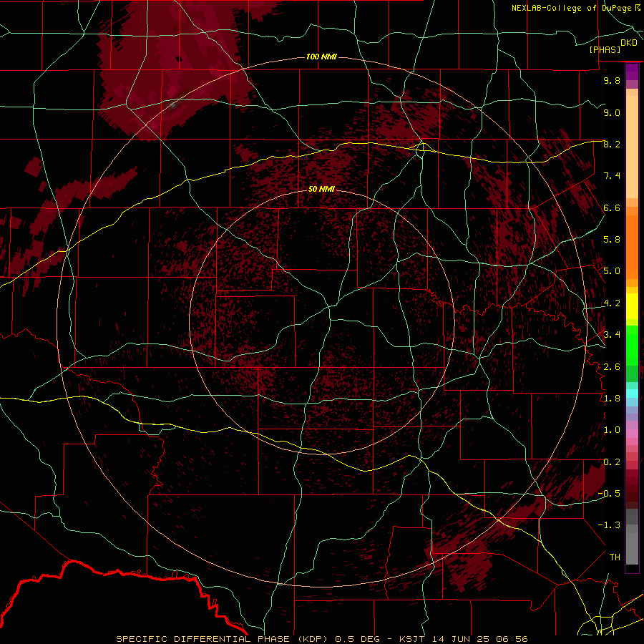Image resolution: width=644 pixels, height=644 pixels.
Task: Click the 8.2 legend value
Action: 612,144
